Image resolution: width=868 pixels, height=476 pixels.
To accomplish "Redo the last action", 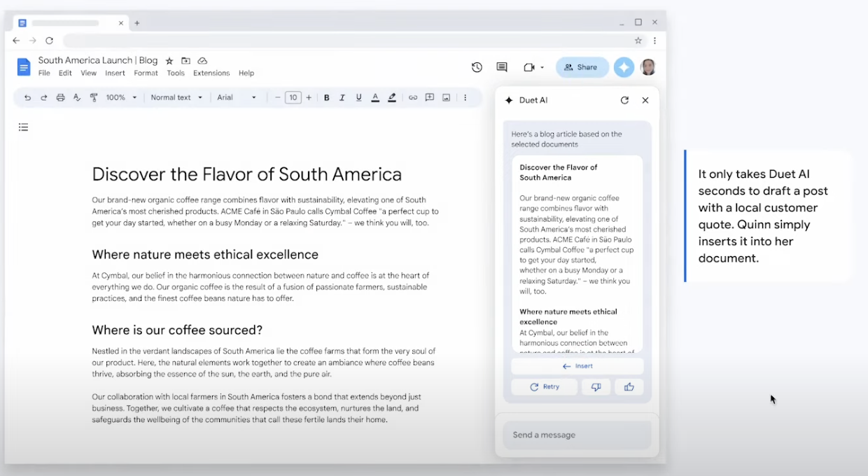I will coord(43,97).
